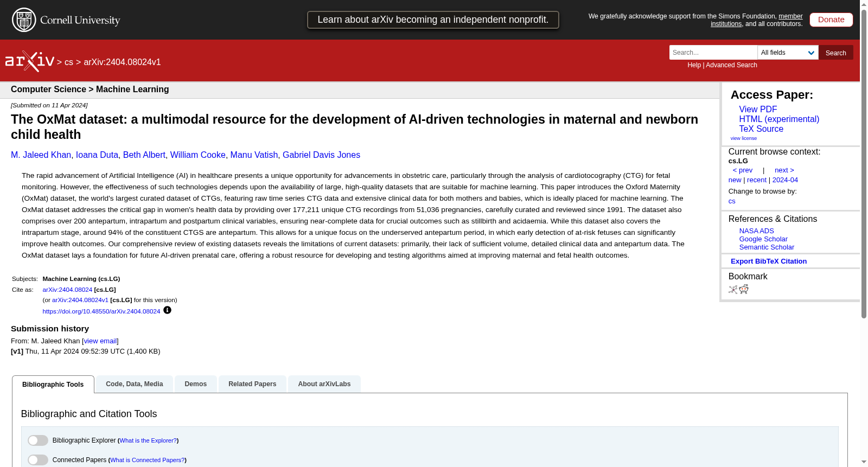Open author M. Jaleed Khan
Screen dimensions: 868x467
click(41, 155)
